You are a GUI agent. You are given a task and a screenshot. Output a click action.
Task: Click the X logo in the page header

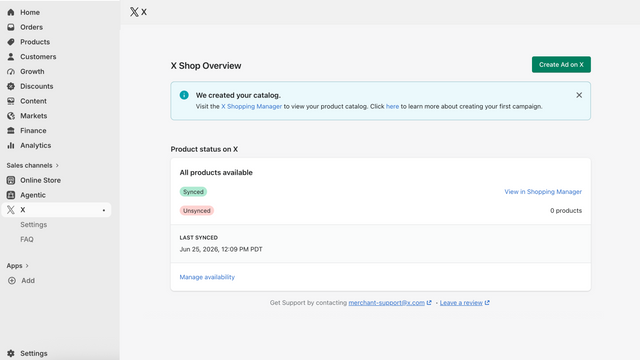pyautogui.click(x=134, y=12)
